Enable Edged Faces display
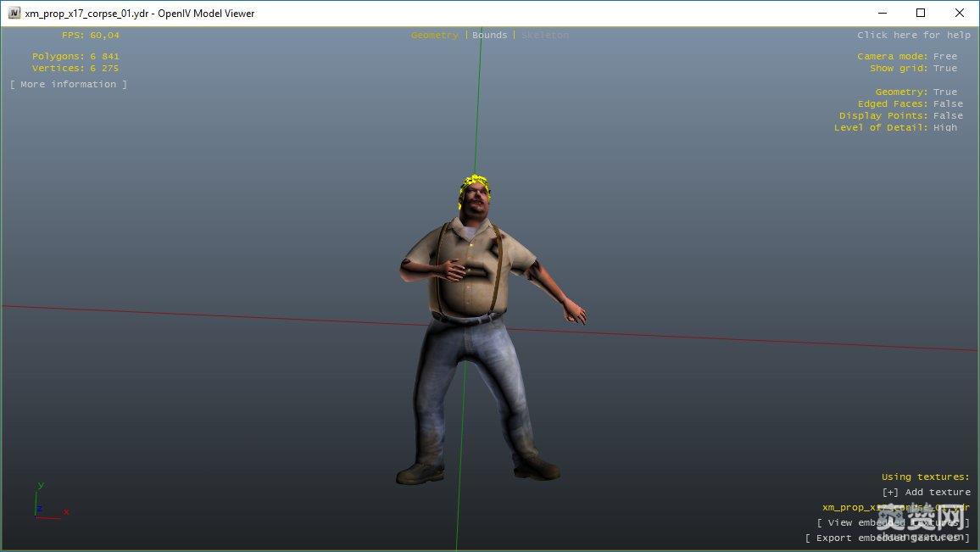This screenshot has height=552, width=980. click(x=948, y=103)
